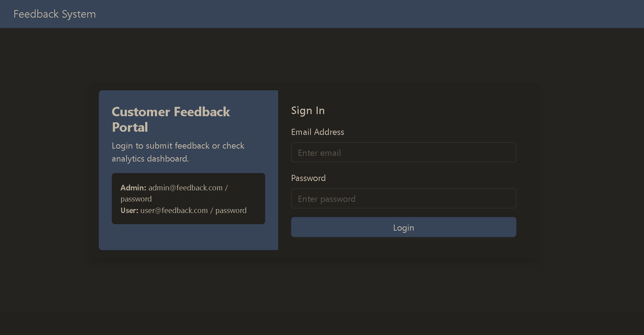This screenshot has width=644, height=335.
Task: Focus the Enter password input field
Action: [x=404, y=198]
